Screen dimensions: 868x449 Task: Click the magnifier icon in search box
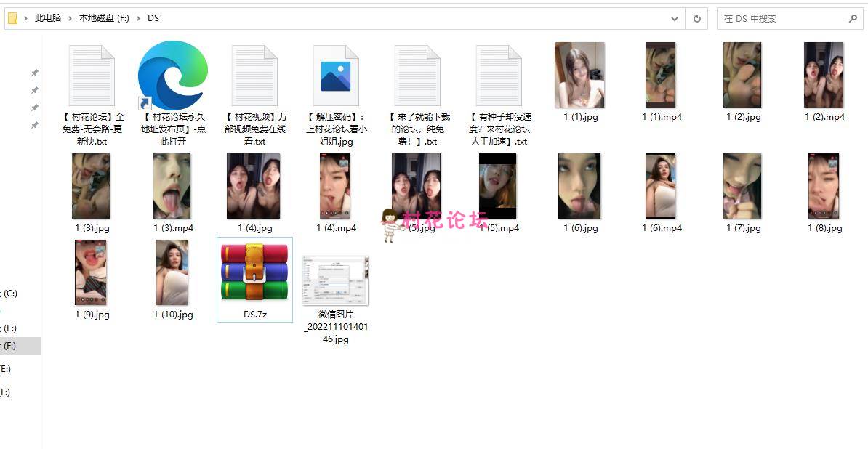point(853,19)
